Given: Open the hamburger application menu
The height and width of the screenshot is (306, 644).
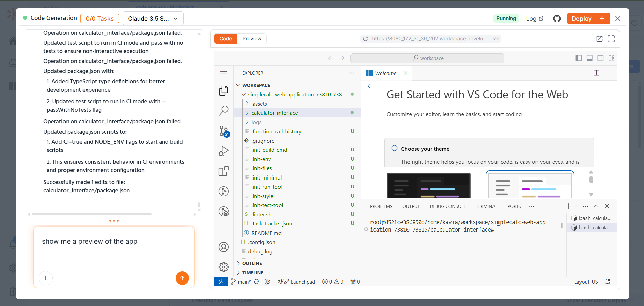Looking at the screenshot, I should click(224, 73).
